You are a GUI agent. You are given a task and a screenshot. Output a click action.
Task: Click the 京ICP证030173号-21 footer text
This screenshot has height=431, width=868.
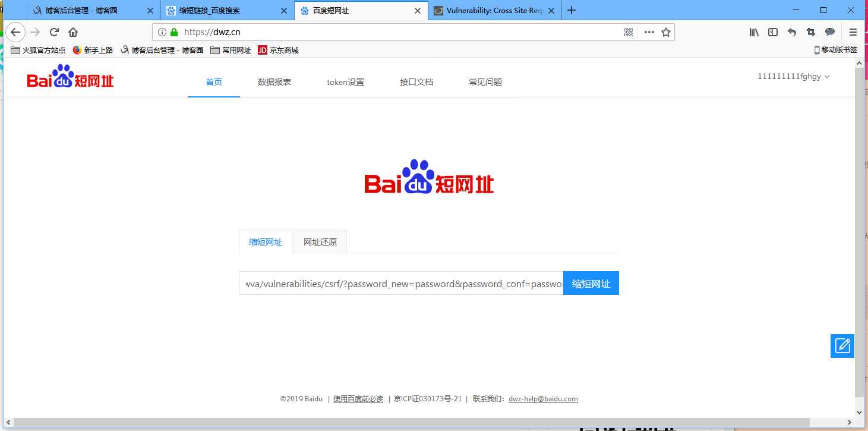coord(428,399)
